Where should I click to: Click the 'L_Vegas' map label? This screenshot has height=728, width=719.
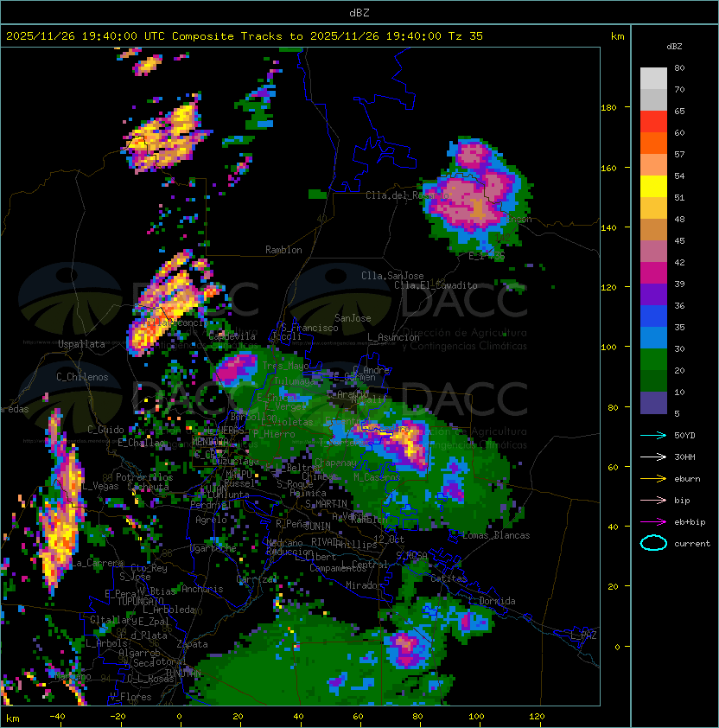(100, 486)
